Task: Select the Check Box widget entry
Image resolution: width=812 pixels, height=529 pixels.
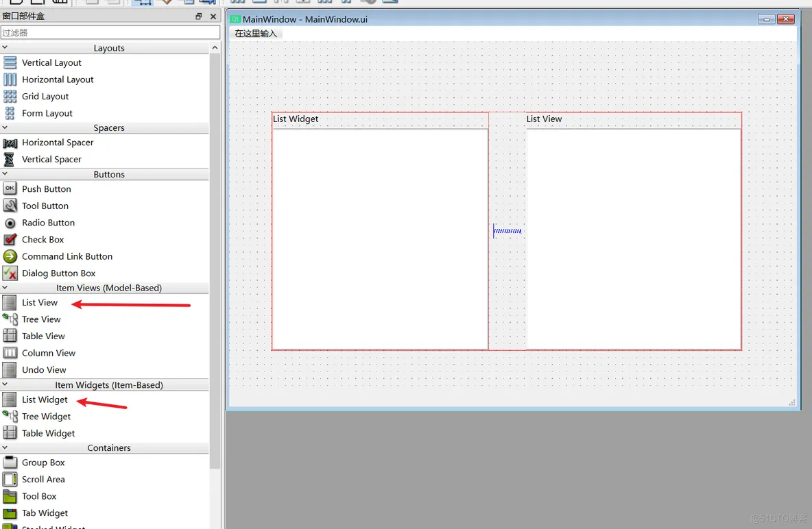Action: [43, 240]
